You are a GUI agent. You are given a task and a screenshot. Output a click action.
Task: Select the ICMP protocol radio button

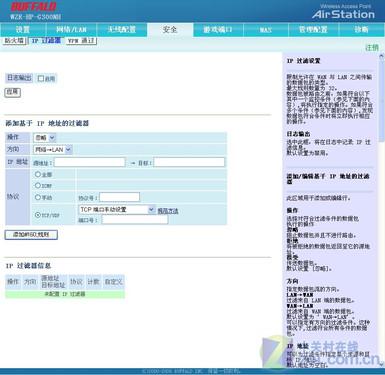click(x=38, y=185)
